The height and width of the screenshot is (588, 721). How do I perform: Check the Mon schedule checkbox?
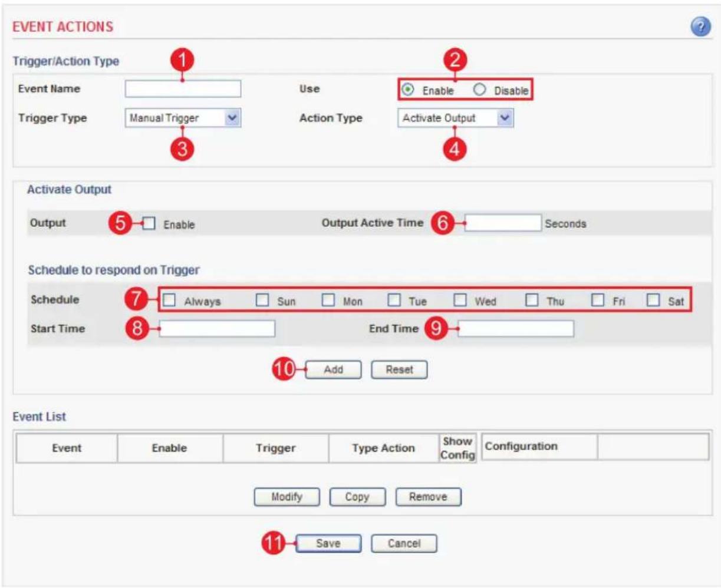click(x=328, y=300)
